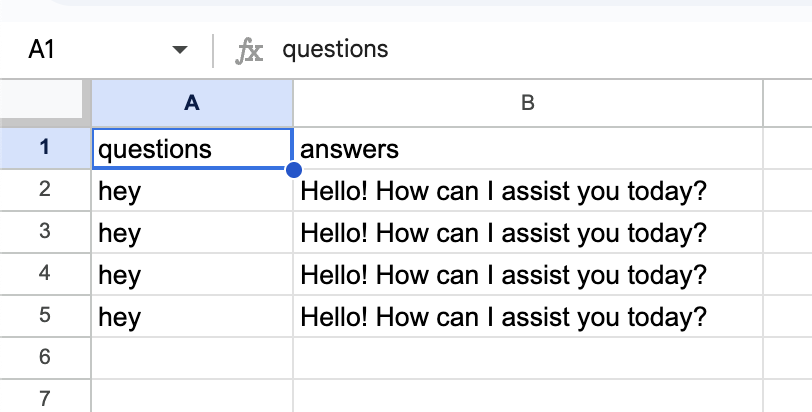Click the blue fill handle on cell A1
The height and width of the screenshot is (412, 812).
pyautogui.click(x=293, y=170)
